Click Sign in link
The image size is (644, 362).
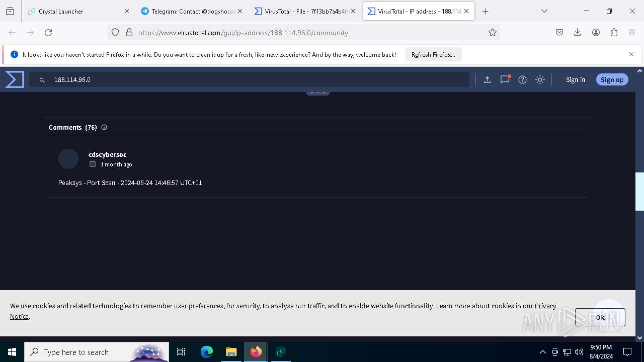(576, 79)
